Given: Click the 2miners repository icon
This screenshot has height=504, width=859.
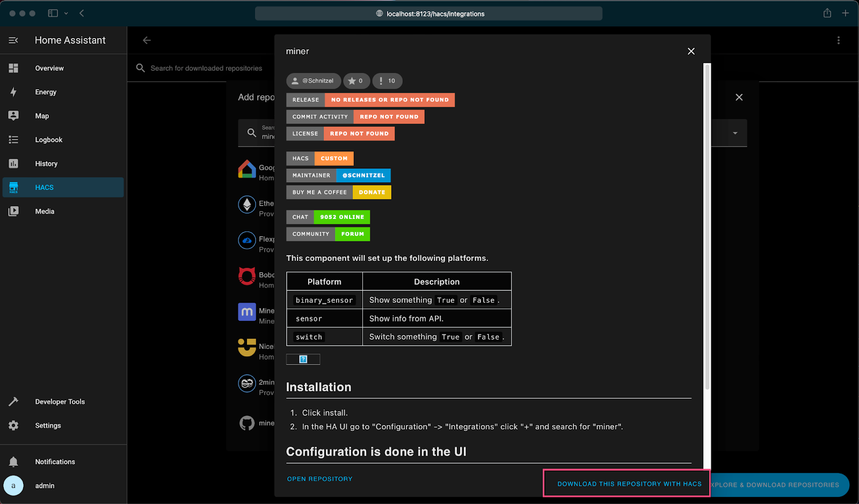Looking at the screenshot, I should point(247,383).
